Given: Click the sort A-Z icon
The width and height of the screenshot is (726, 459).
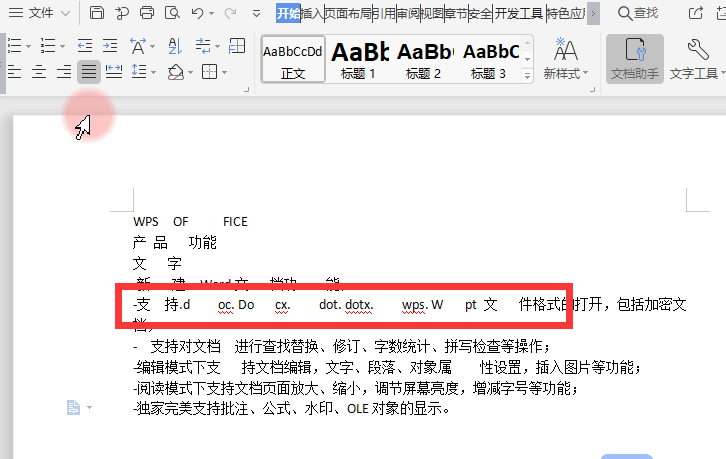Looking at the screenshot, I should point(175,46).
